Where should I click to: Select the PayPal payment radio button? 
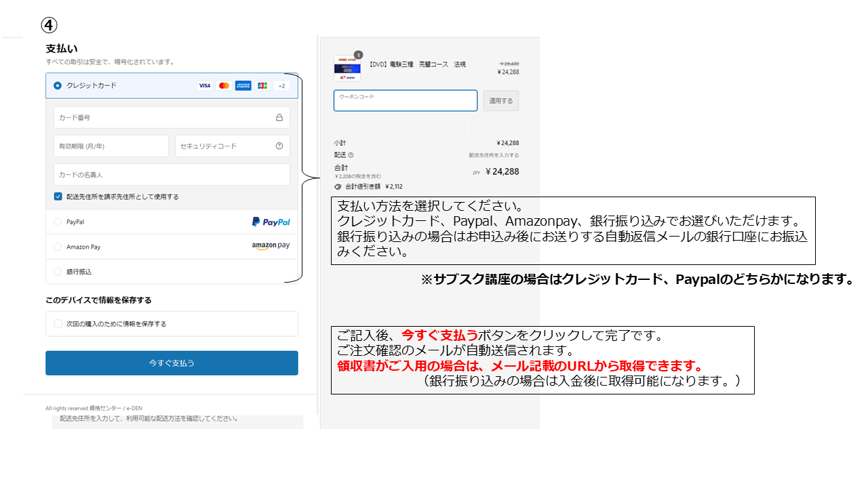58,222
